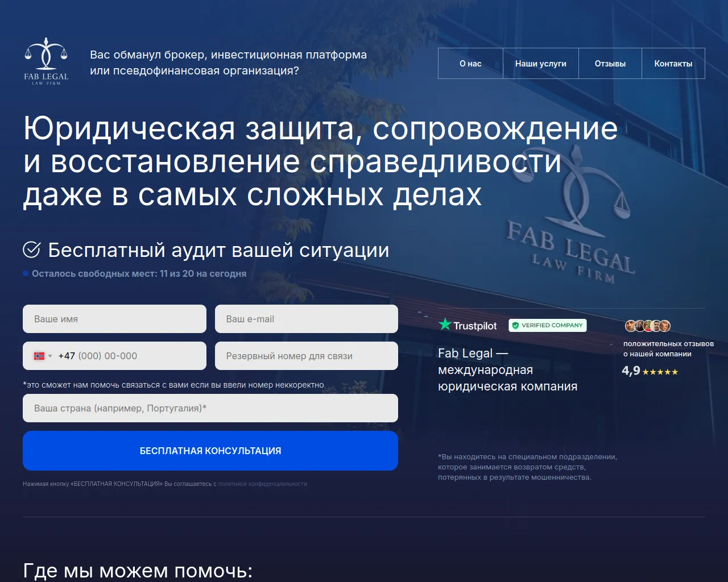Open the Наши услуги menu item
This screenshot has width=728, height=582.
pyautogui.click(x=541, y=64)
